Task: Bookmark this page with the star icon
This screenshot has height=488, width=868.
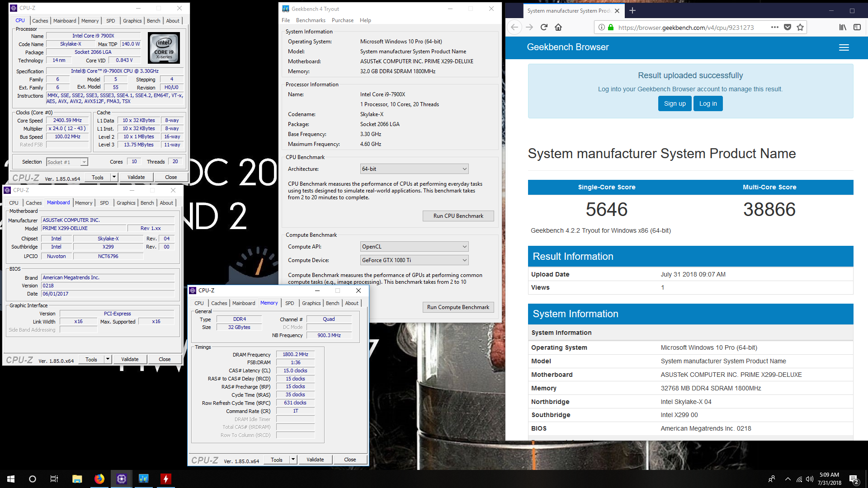Action: 800,27
